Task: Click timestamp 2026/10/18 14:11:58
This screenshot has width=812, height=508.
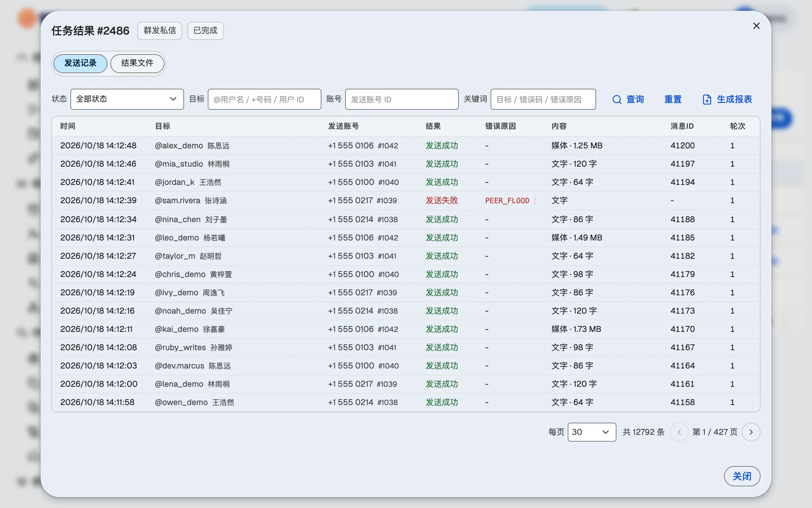Action: point(97,402)
